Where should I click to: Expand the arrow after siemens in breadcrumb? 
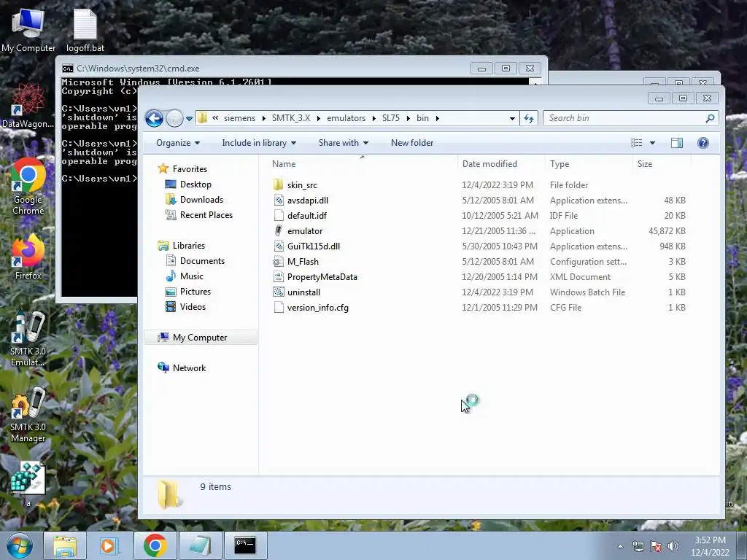tap(264, 118)
